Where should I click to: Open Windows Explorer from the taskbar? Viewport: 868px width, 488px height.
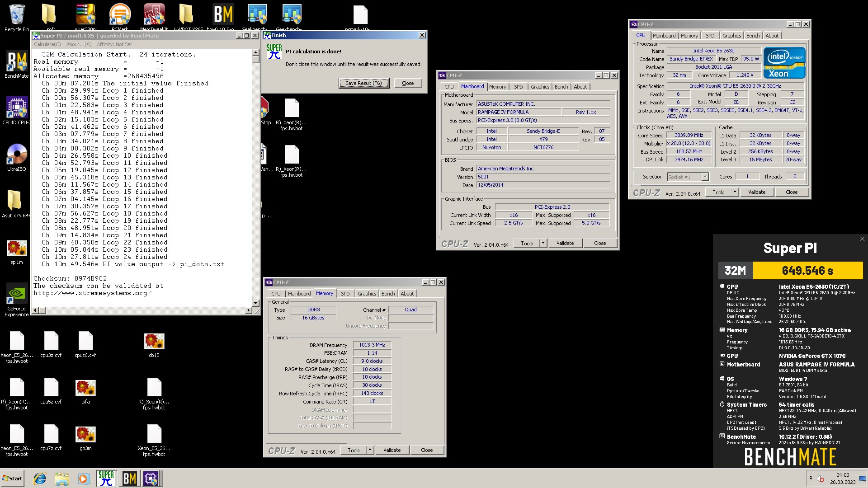click(62, 479)
